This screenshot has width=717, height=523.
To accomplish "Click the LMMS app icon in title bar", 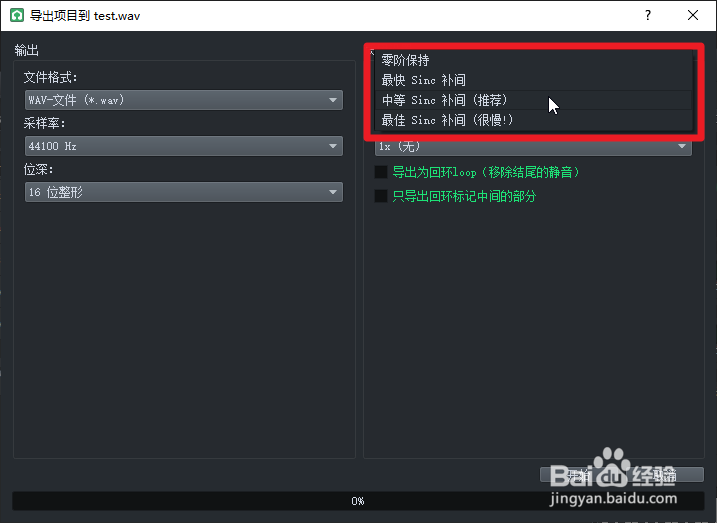I will point(17,16).
